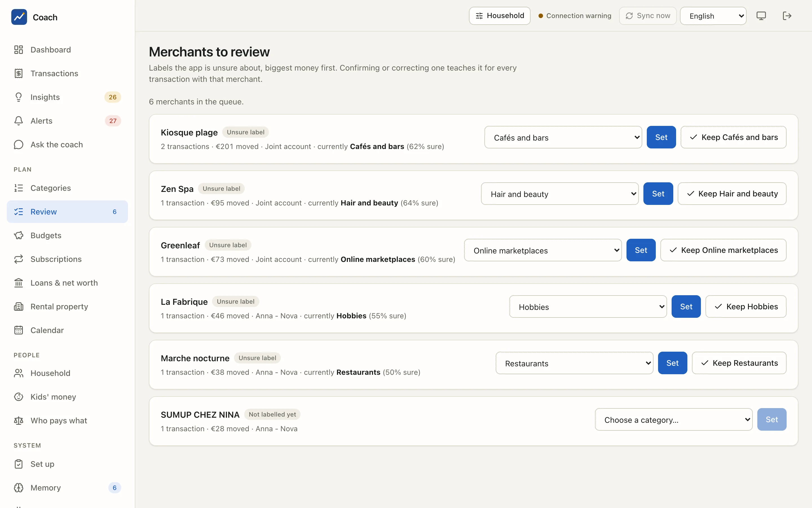This screenshot has height=508, width=812.
Task: Click Set for Greenleaf
Action: [x=641, y=250]
